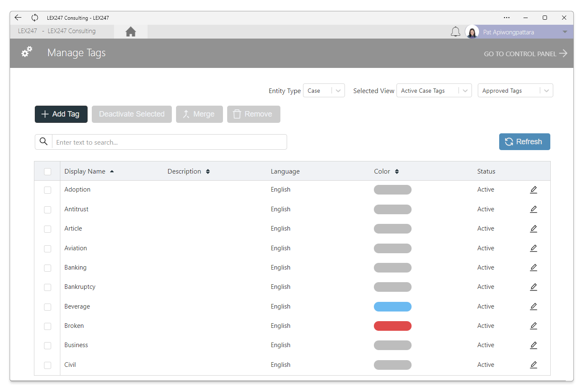Click the Add Tag button
Viewport: 583px width, 392px height.
(x=61, y=114)
